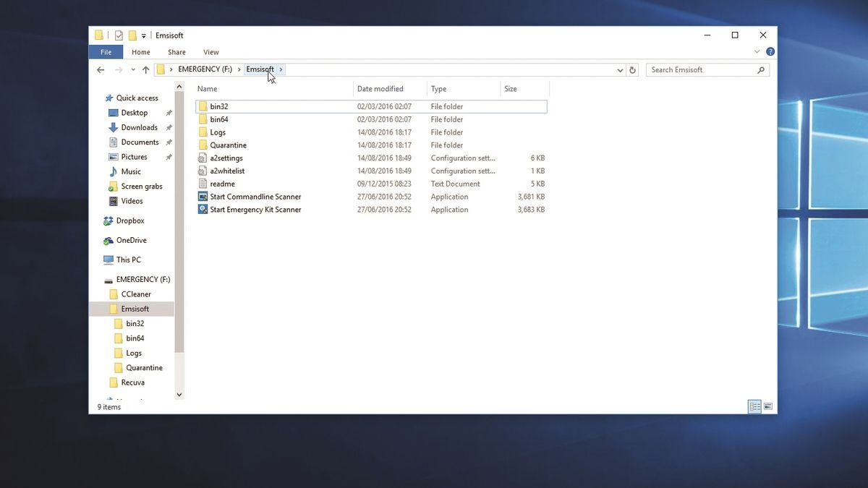Switch to the Home tab

[140, 51]
